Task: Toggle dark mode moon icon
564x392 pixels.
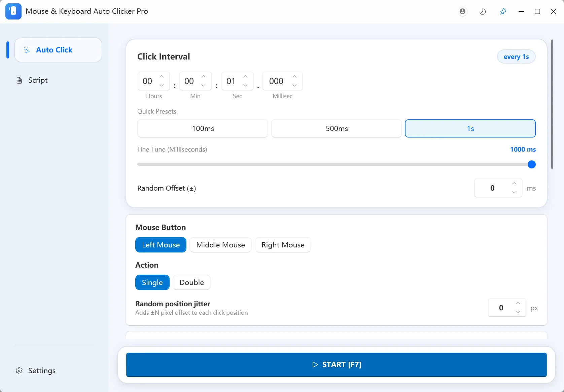Action: coord(483,11)
